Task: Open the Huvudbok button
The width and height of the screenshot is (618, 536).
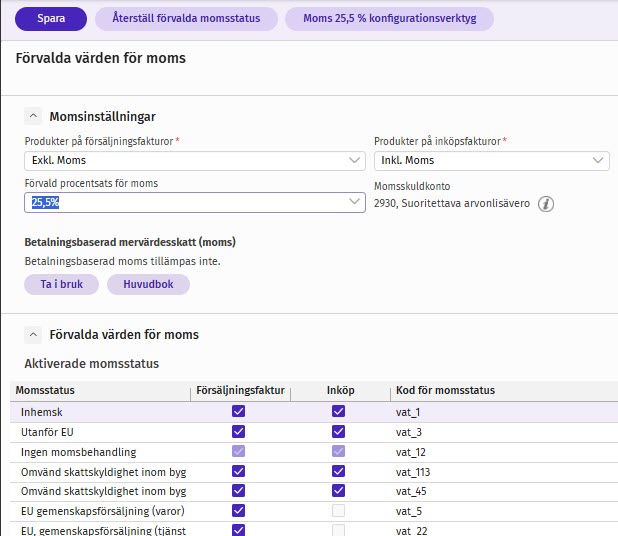Action: tap(148, 284)
